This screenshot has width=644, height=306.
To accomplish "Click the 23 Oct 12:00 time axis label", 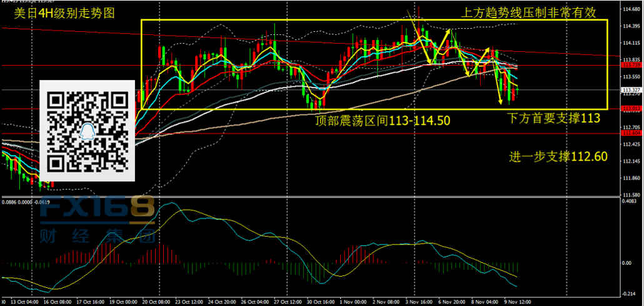I will tap(189, 300).
